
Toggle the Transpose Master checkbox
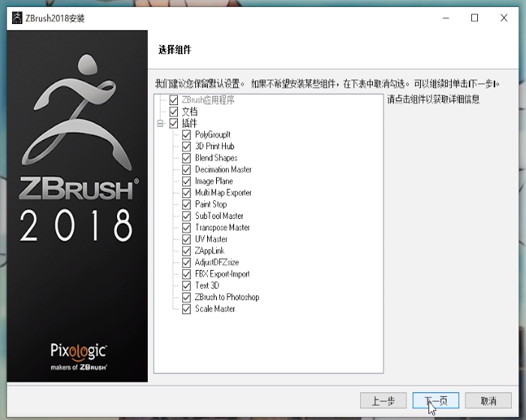pyautogui.click(x=187, y=227)
